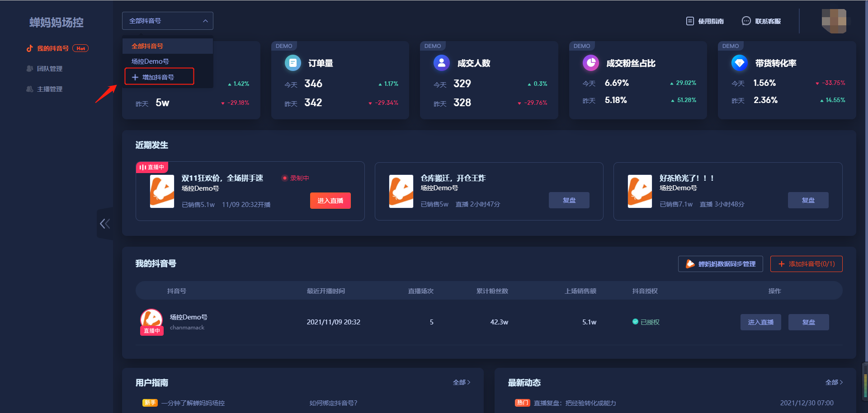The image size is (868, 413).
Task: Open 如何绑定抖音号? guide
Action: pyautogui.click(x=333, y=403)
